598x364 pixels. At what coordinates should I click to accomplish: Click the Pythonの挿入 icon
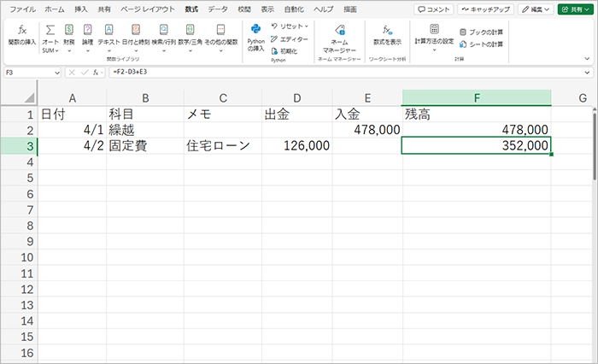pyautogui.click(x=256, y=29)
